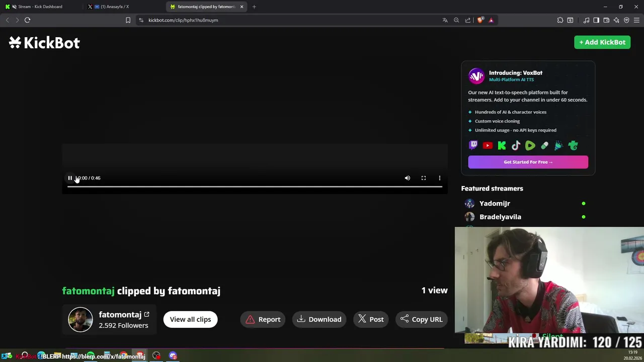The image size is (644, 362).
Task: Toggle the browser sidebar panel
Action: (596, 20)
